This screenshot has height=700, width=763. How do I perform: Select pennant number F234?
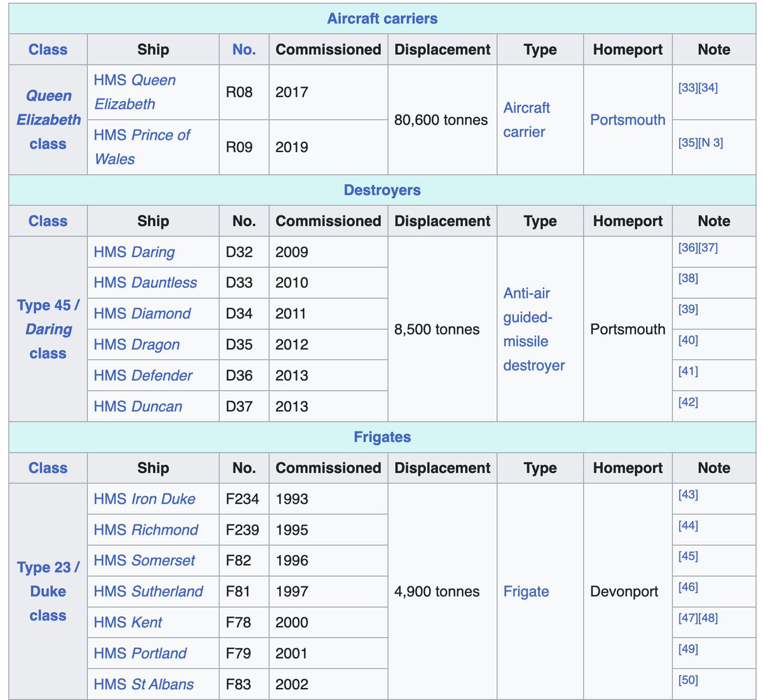244,499
